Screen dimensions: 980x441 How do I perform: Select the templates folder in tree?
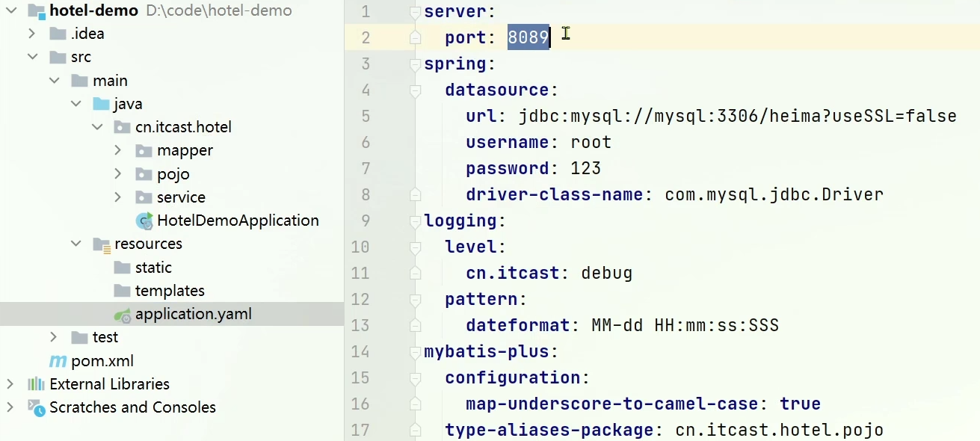point(170,291)
